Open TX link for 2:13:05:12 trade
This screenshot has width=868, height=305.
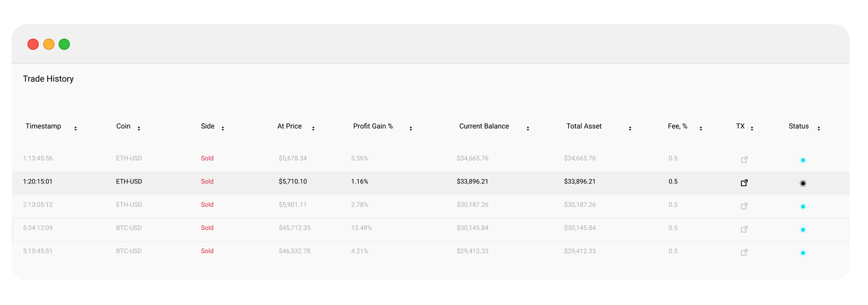tap(744, 206)
